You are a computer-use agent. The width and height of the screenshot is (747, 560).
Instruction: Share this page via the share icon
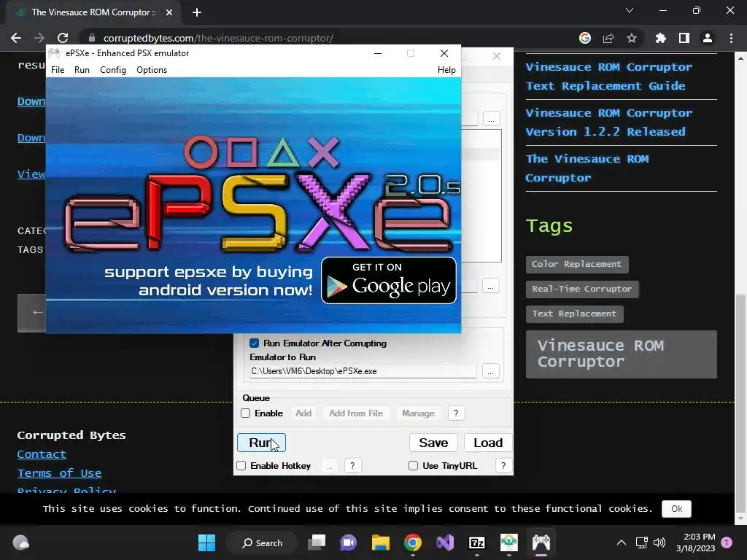click(x=608, y=38)
